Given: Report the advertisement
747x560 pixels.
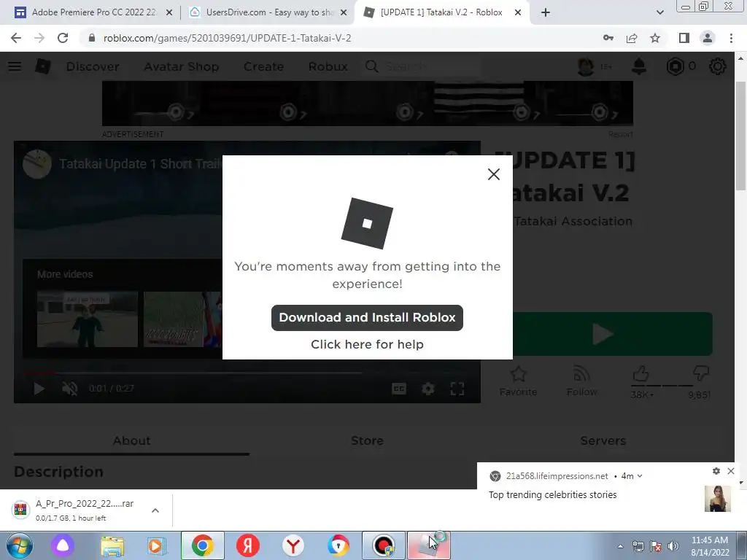Looking at the screenshot, I should tap(620, 134).
